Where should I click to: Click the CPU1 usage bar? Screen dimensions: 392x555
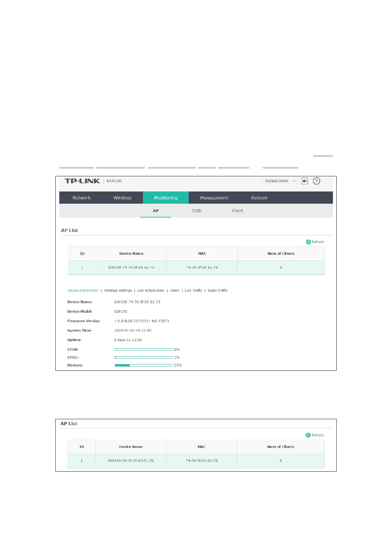pos(144,357)
